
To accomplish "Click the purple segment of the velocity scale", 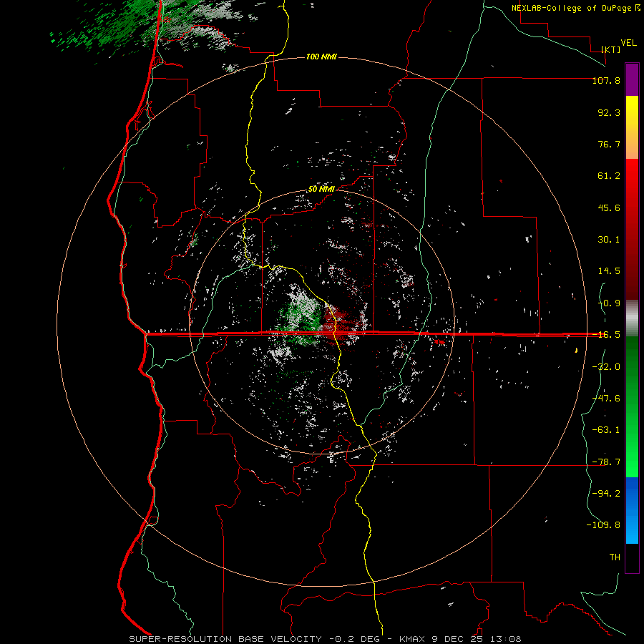I will pyautogui.click(x=632, y=79).
